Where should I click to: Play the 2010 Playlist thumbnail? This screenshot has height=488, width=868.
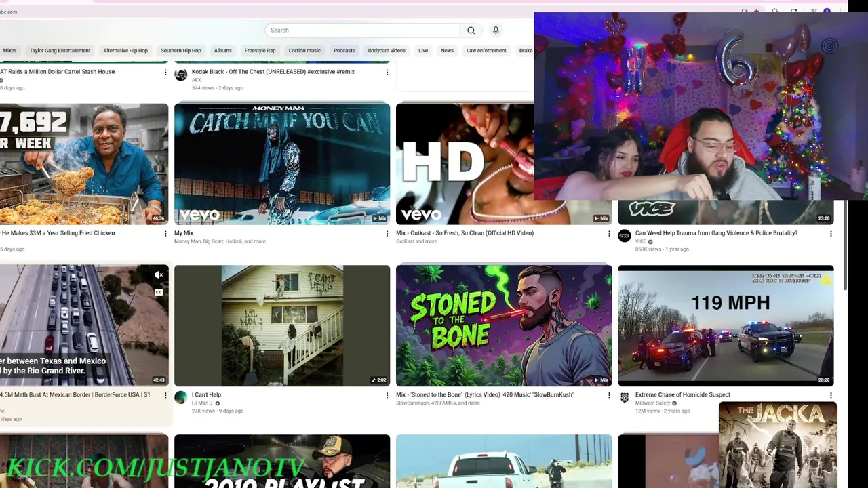tap(282, 462)
